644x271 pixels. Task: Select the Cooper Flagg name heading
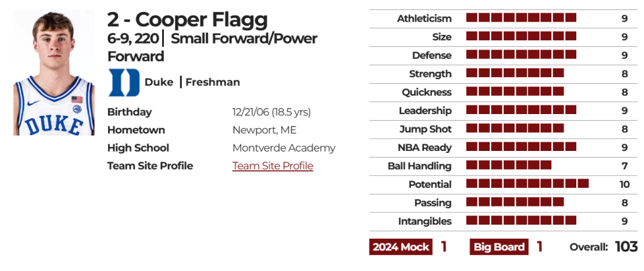pyautogui.click(x=187, y=19)
